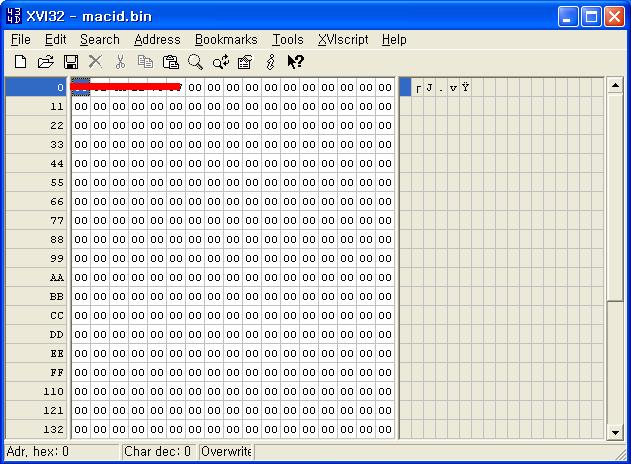Click the context Help arrow icon
The height and width of the screenshot is (464, 631).
pyautogui.click(x=296, y=62)
